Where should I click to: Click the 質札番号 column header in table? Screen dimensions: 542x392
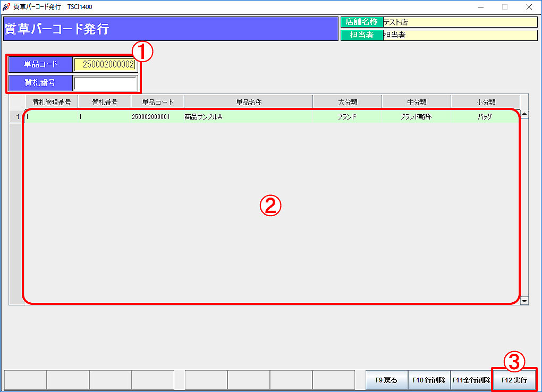pyautogui.click(x=105, y=103)
